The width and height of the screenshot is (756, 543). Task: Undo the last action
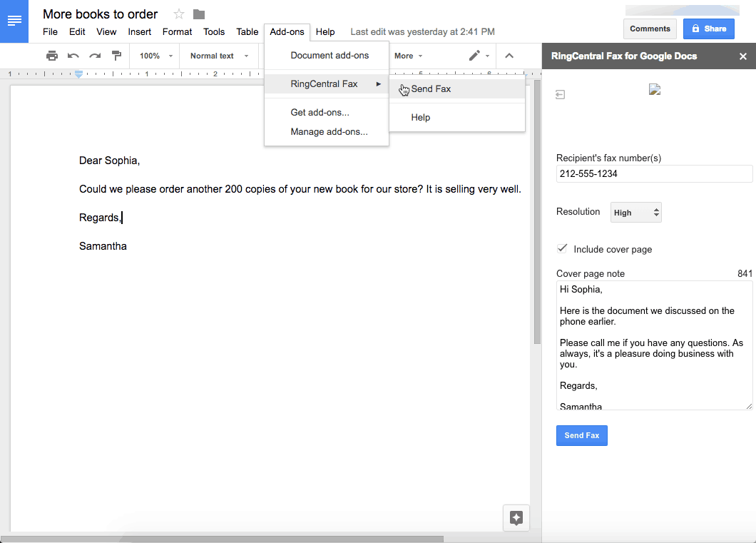[73, 56]
